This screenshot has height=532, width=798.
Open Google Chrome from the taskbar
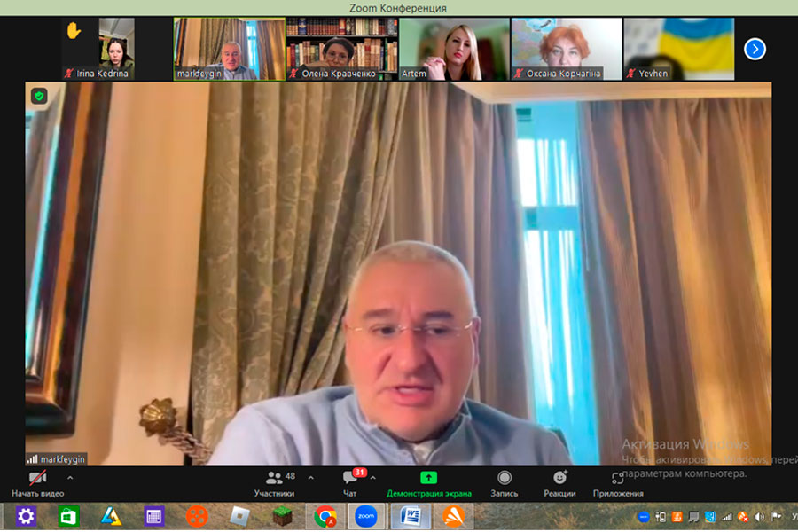pos(325,517)
